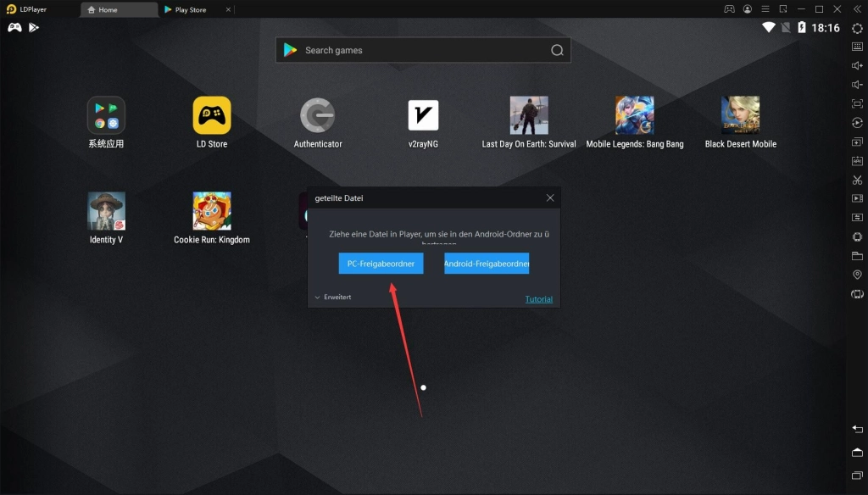The height and width of the screenshot is (495, 868).
Task: Collapse the sidebar with double-arrow icon
Action: 857,8
